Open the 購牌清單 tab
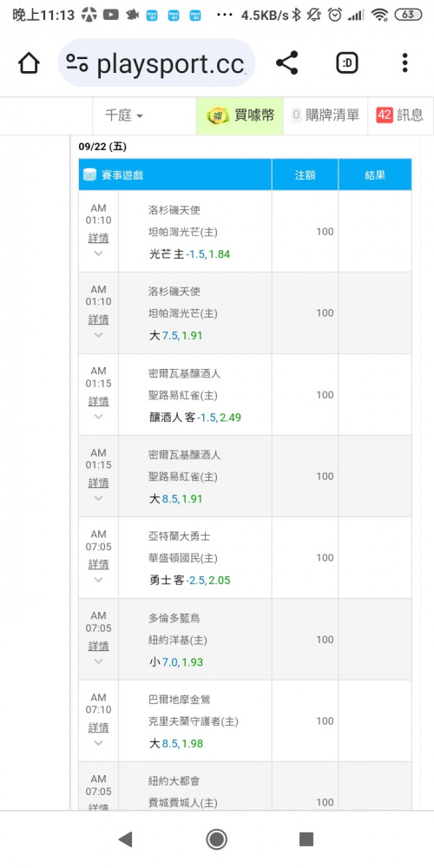Screen dimensions: 434x868 [325, 115]
